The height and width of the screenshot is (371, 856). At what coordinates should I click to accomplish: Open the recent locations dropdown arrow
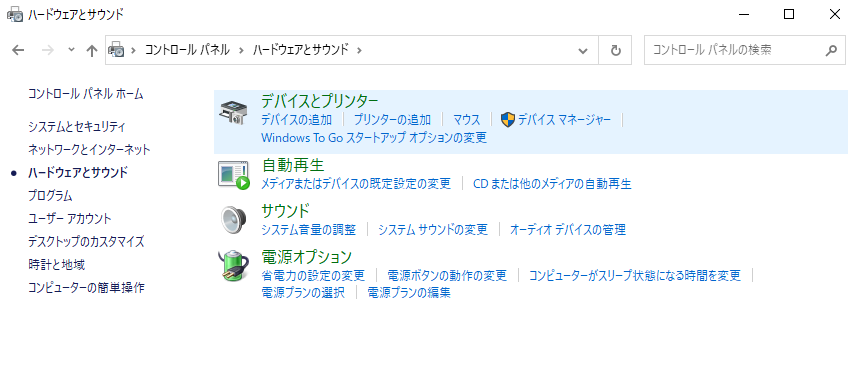71,50
